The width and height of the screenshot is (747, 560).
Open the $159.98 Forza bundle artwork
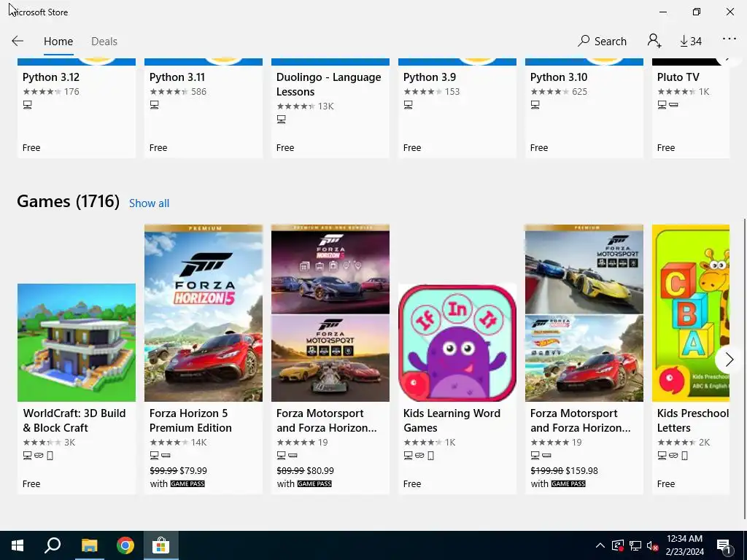pos(584,313)
